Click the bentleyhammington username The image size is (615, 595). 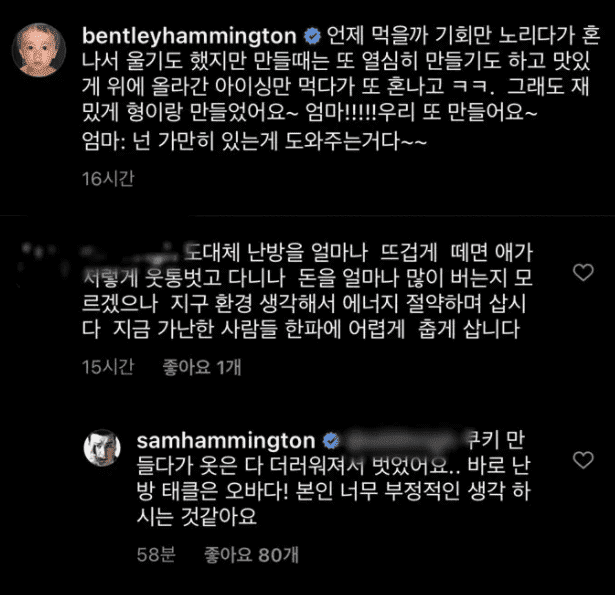(189, 36)
